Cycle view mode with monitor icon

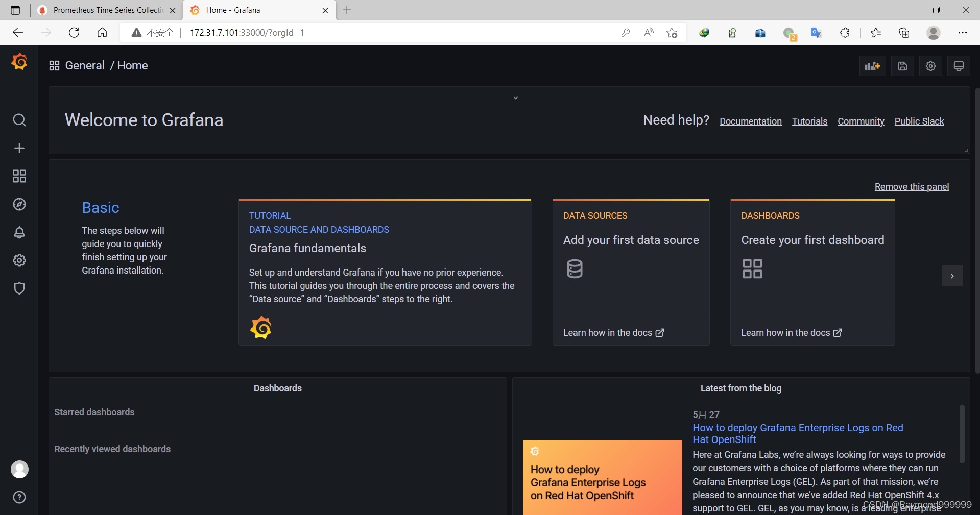[x=959, y=66]
